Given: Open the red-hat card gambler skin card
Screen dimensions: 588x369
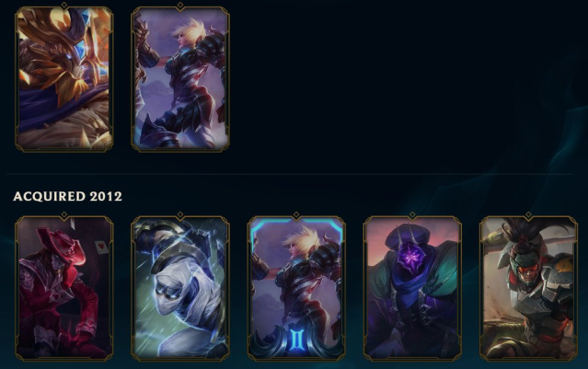Looking at the screenshot, I should point(64,288).
